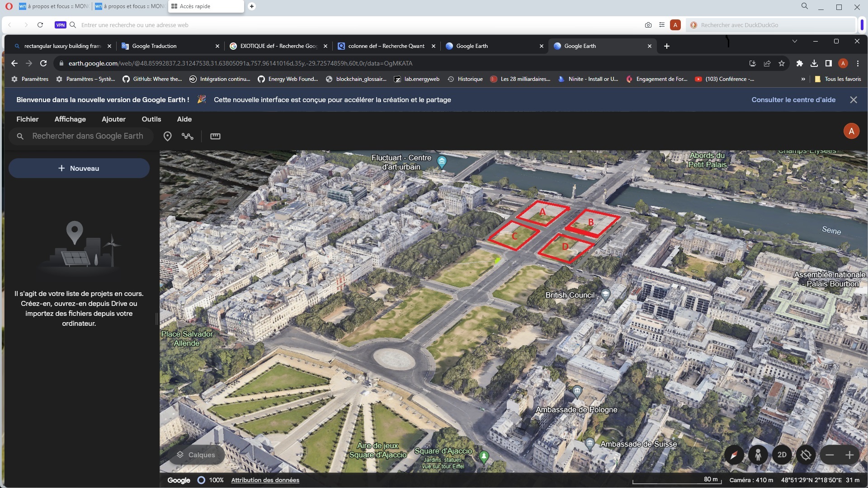Viewport: 868px width, 488px height.
Task: Click the Square d'Ajaccio park marker
Action: point(484,456)
